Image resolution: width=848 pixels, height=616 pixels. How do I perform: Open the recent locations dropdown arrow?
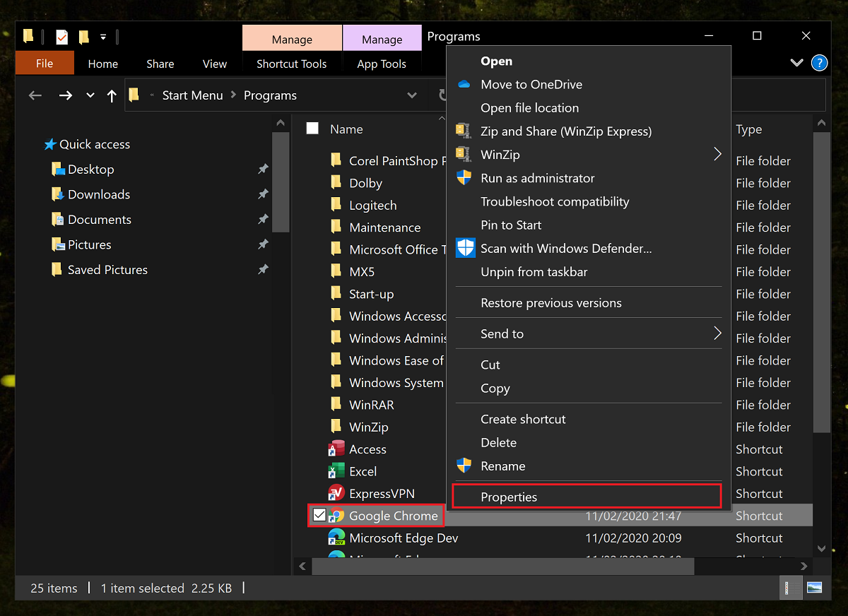click(90, 95)
